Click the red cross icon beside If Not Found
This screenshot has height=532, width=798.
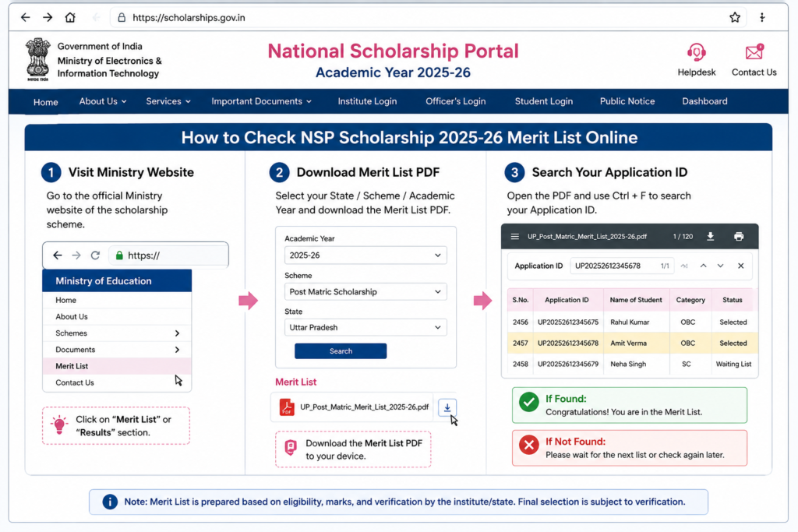529,446
